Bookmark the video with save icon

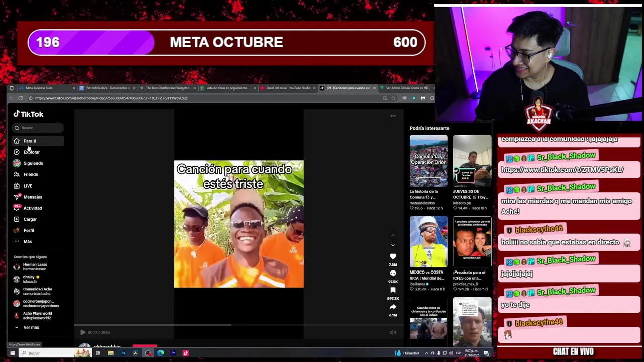(x=393, y=290)
